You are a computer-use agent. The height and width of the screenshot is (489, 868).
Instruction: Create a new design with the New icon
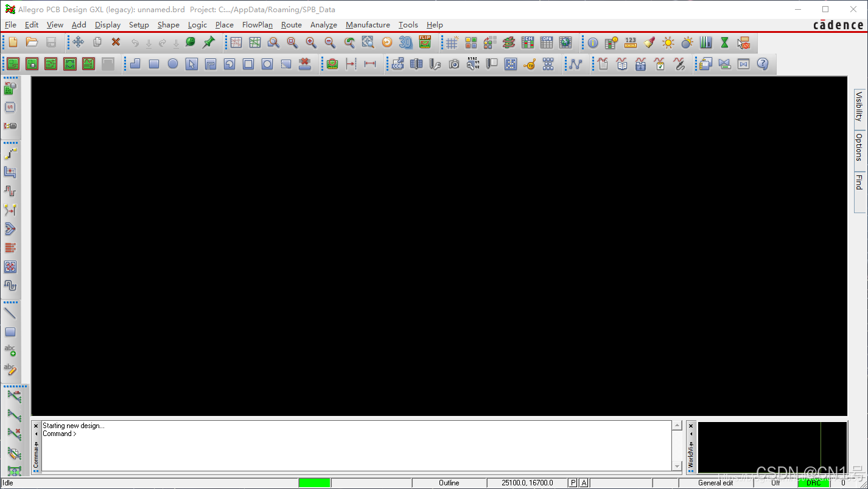pos(13,42)
